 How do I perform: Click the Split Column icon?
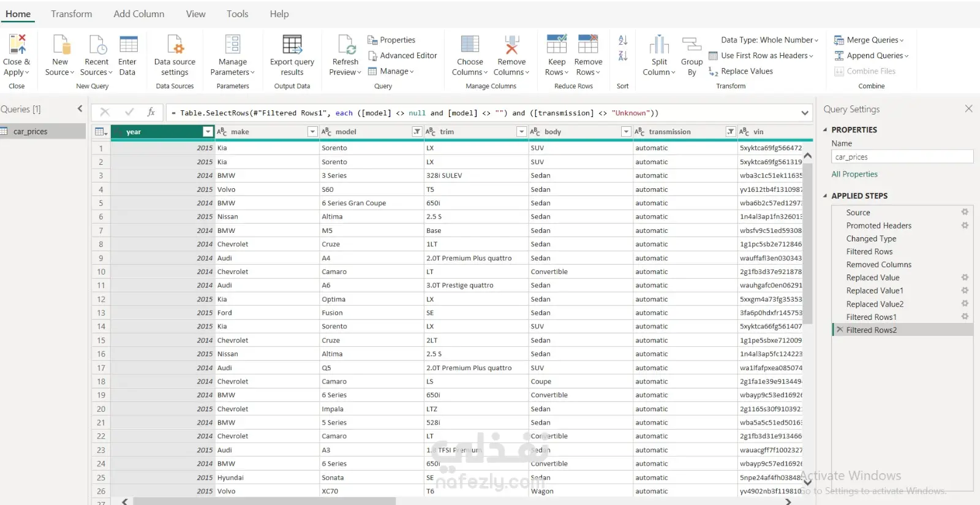pyautogui.click(x=659, y=44)
